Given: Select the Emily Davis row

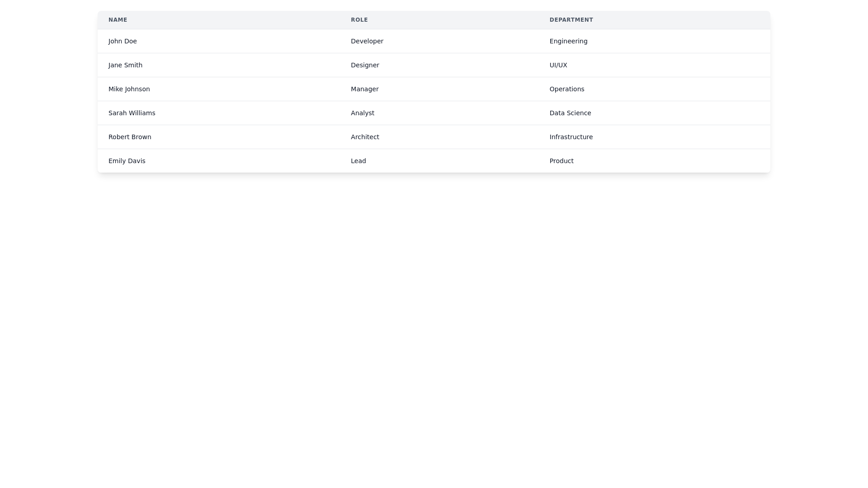Looking at the screenshot, I should pyautogui.click(x=127, y=161).
